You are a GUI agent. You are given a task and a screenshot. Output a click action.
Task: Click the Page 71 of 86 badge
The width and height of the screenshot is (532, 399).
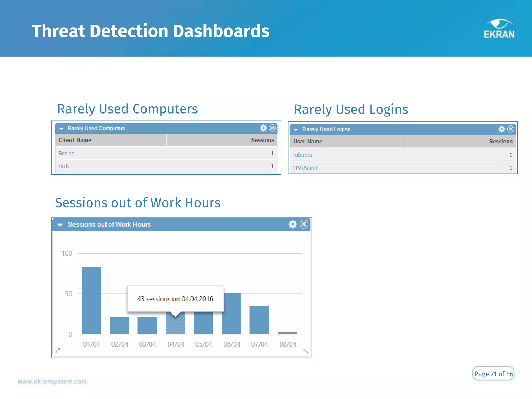493,374
